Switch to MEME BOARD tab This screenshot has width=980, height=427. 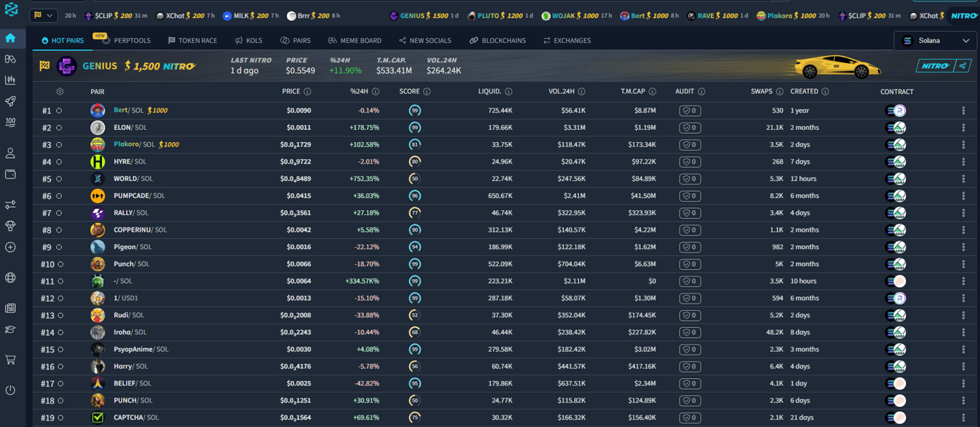coord(354,41)
